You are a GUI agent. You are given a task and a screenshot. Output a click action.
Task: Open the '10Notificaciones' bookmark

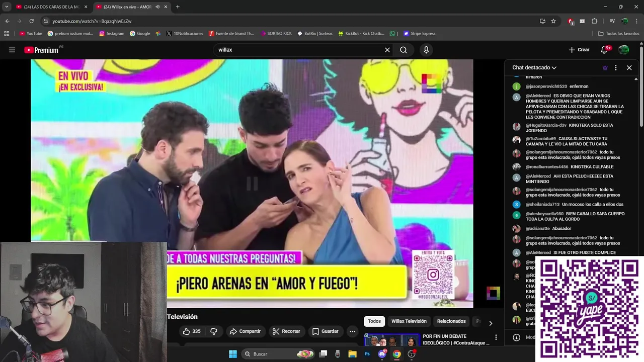pyautogui.click(x=184, y=34)
